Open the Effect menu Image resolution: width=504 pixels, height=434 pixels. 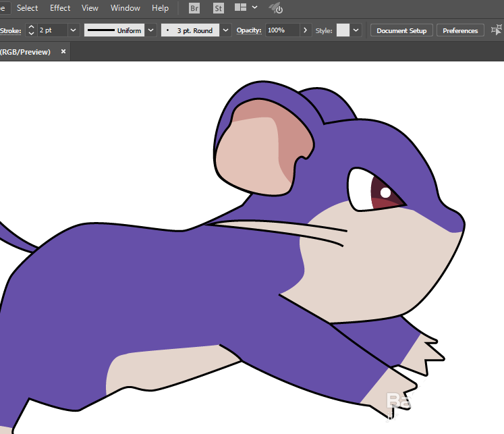(x=60, y=8)
